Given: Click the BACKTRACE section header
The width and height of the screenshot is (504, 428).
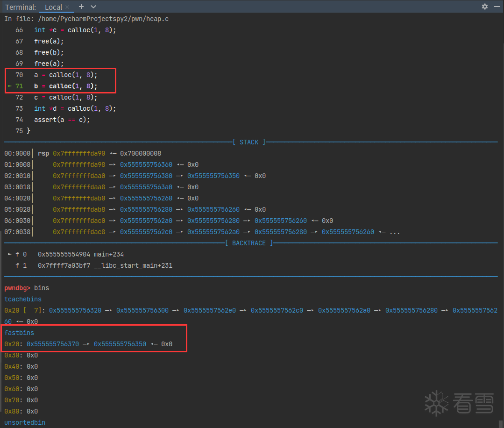Looking at the screenshot, I should point(249,243).
